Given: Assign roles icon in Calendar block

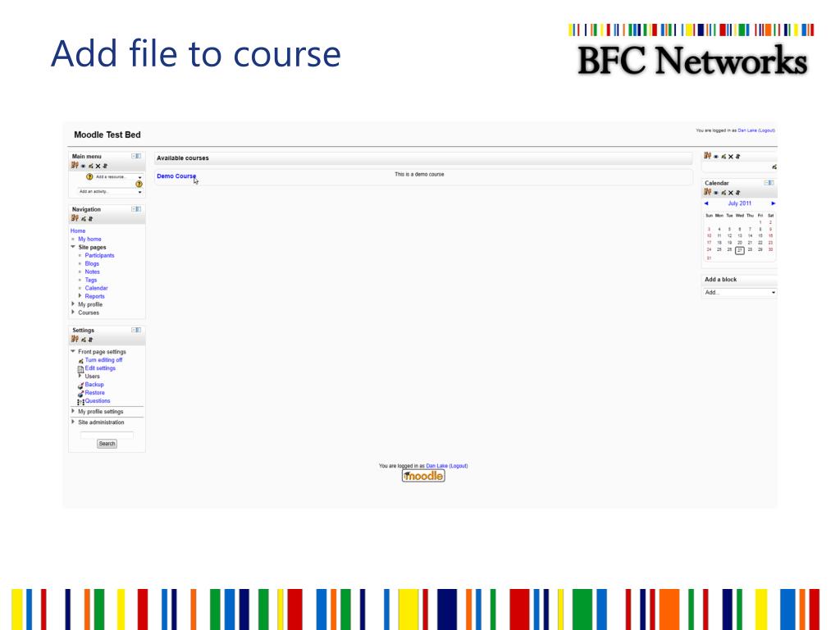Looking at the screenshot, I should point(708,192).
